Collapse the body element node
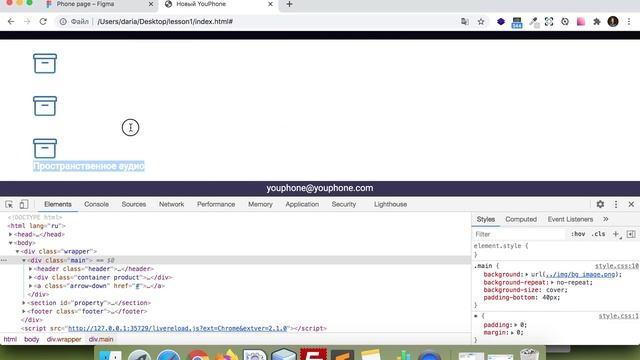The height and width of the screenshot is (360, 640). pos(11,243)
